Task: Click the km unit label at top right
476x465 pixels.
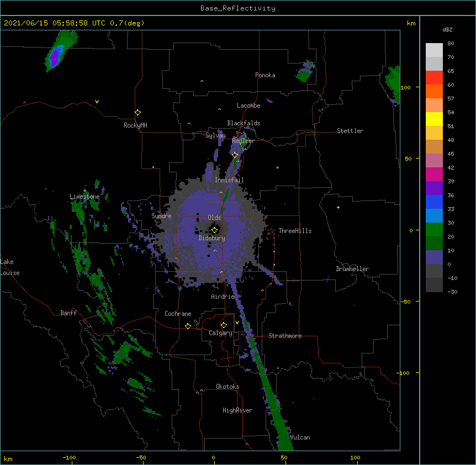Action: (x=411, y=23)
